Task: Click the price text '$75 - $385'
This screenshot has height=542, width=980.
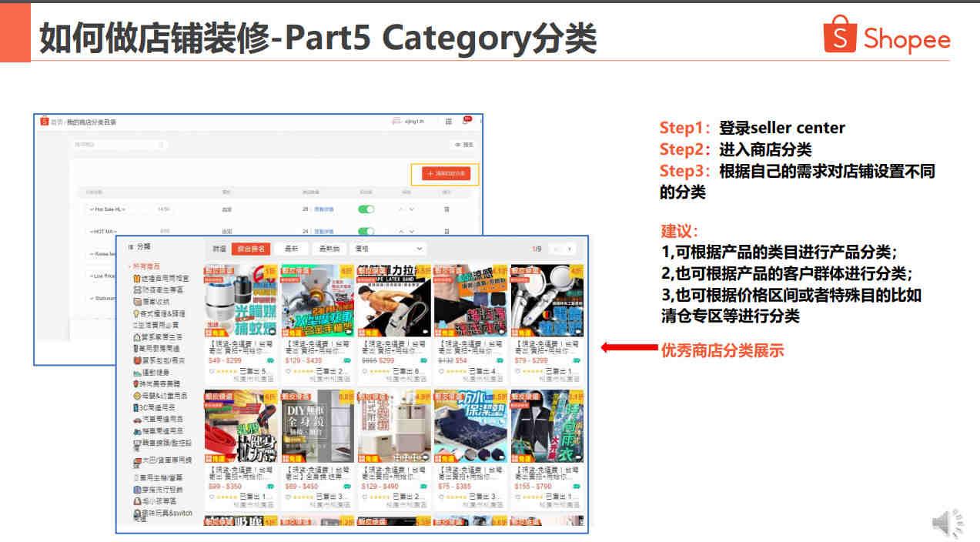Action: pos(455,486)
